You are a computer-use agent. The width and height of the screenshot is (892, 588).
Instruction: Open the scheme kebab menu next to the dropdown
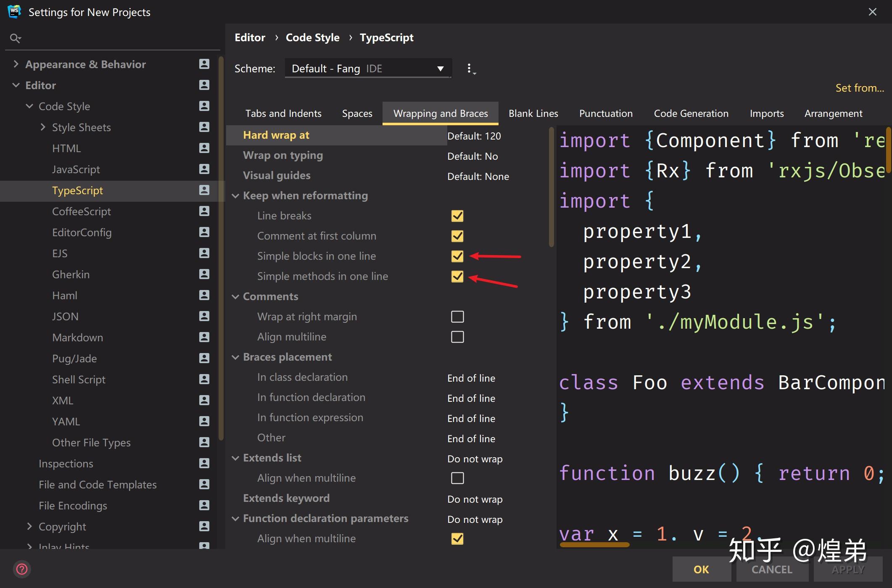coord(470,69)
